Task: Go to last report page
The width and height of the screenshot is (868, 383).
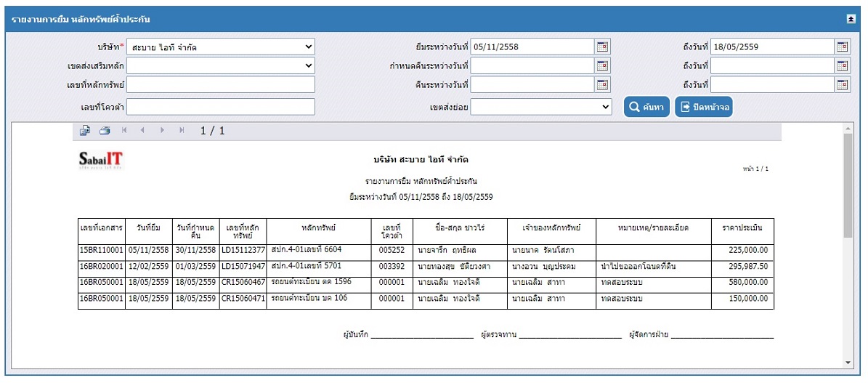Action: coord(182,130)
